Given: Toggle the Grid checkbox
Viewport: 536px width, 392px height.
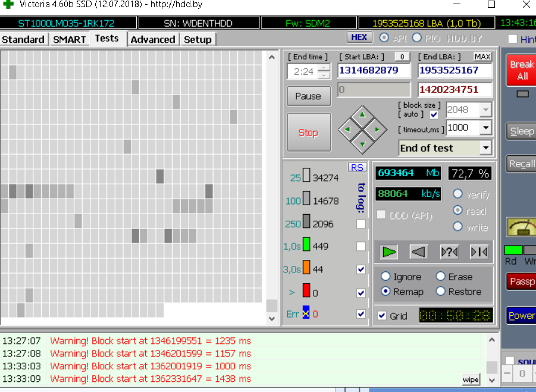Looking at the screenshot, I should (382, 315).
